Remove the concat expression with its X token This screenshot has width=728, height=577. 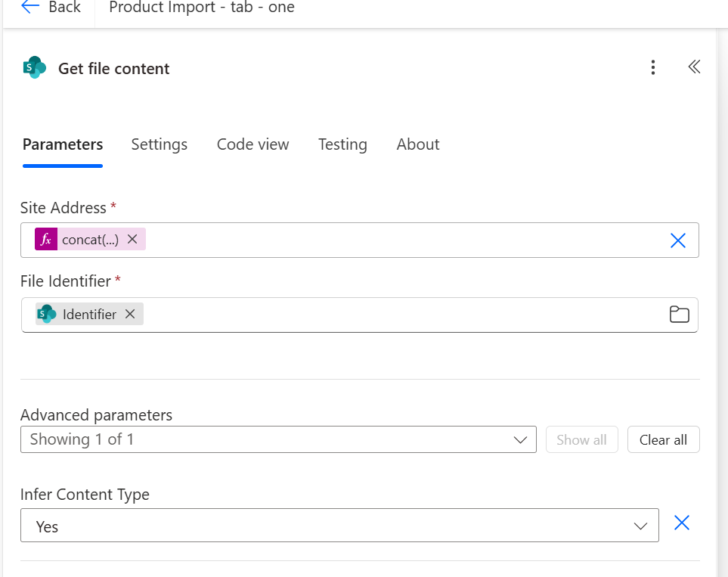[x=132, y=239]
